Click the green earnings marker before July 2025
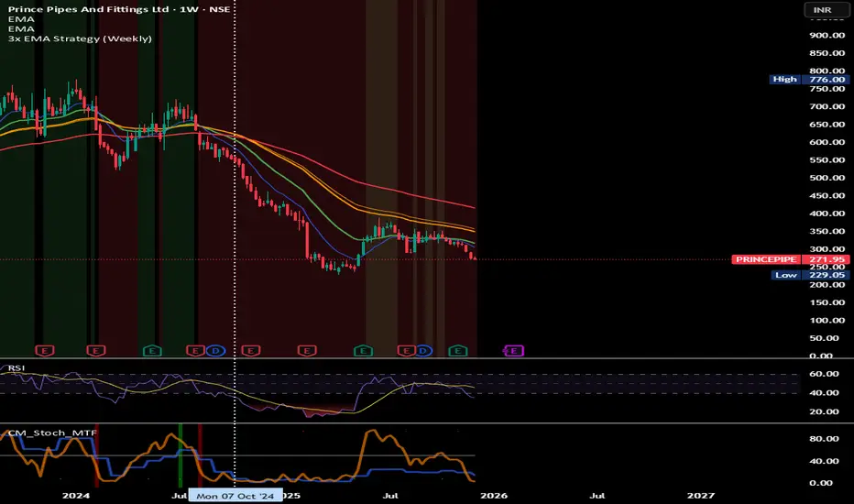This screenshot has width=854, height=504. (x=363, y=350)
